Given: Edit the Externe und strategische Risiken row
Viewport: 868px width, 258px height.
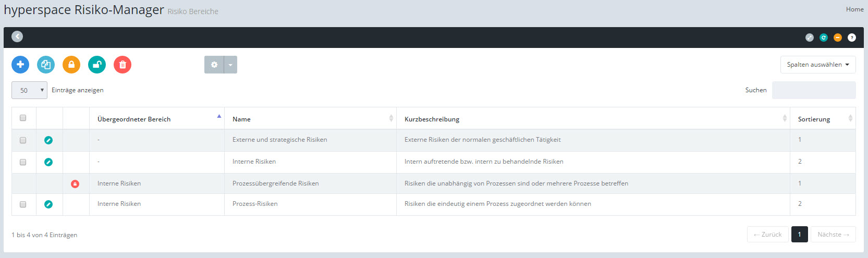Looking at the screenshot, I should tap(48, 140).
